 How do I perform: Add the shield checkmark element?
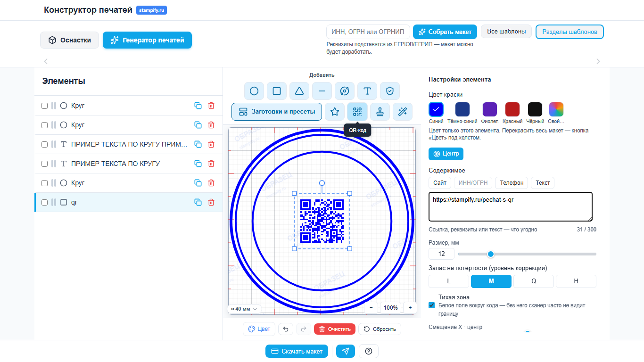tap(390, 91)
